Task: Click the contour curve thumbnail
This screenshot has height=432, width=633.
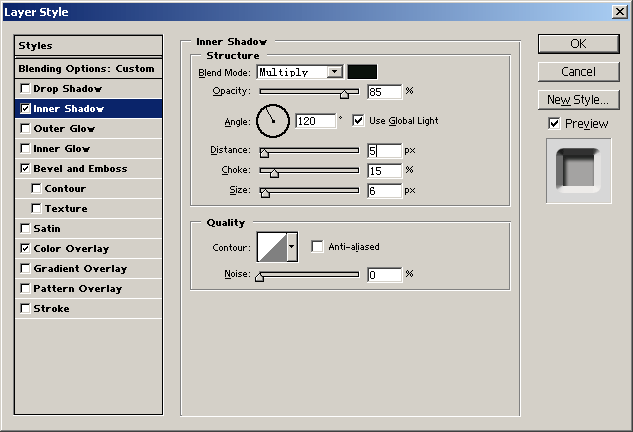Action: coord(272,247)
